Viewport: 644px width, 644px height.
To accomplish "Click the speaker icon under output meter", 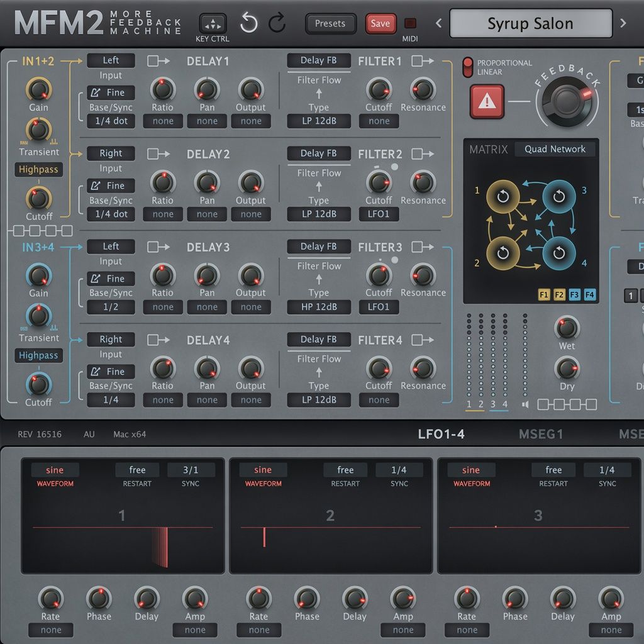I will [525, 404].
